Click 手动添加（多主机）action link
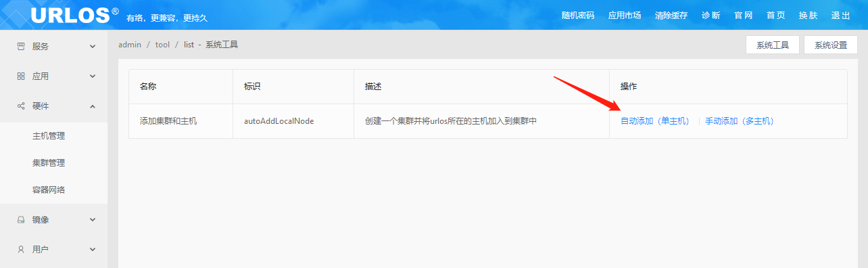This screenshot has width=868, height=268. (740, 121)
